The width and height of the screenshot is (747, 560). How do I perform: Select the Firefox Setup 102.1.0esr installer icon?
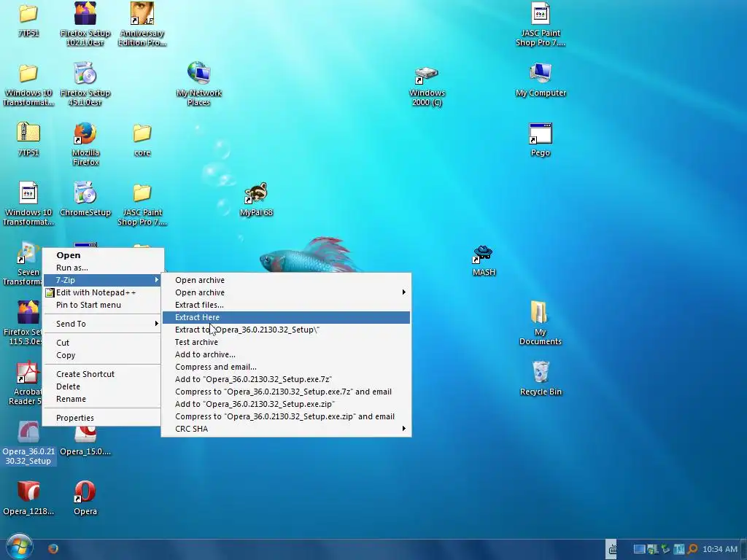(85, 13)
